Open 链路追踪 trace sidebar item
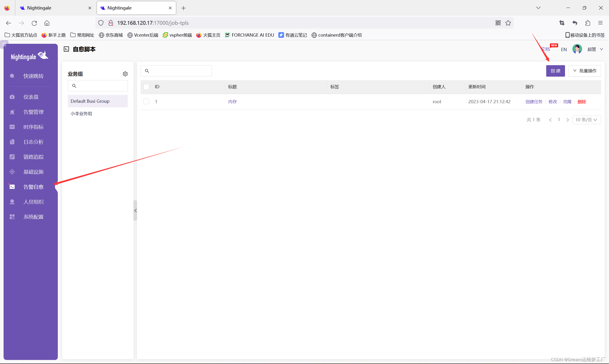The image size is (609, 364). point(33,157)
